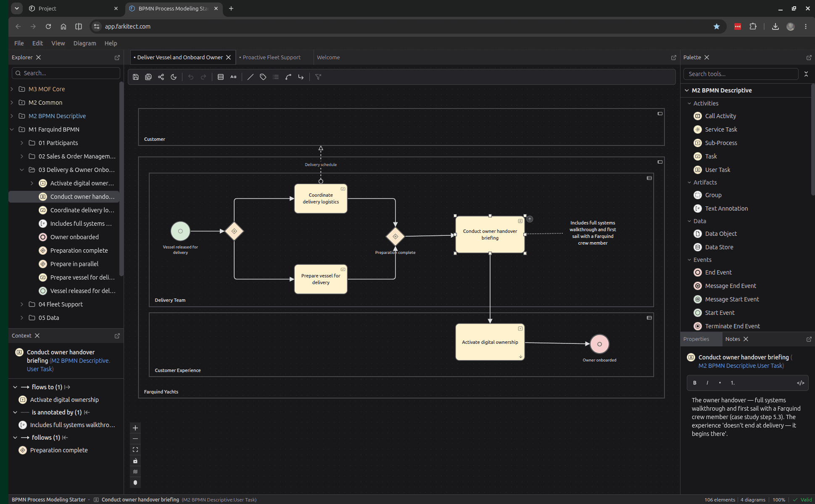Switch to the Welcome tab
This screenshot has width=815, height=504.
(328, 58)
